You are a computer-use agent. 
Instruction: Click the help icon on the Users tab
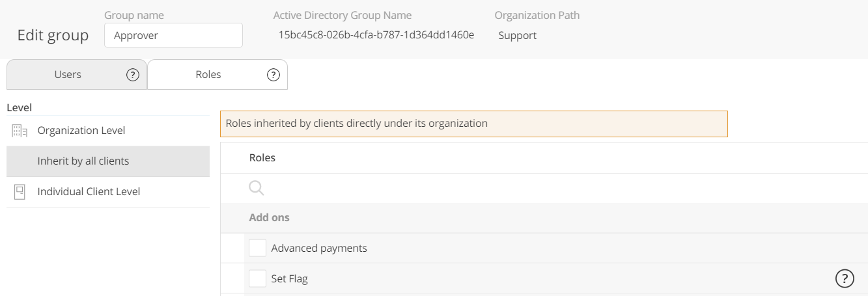132,75
